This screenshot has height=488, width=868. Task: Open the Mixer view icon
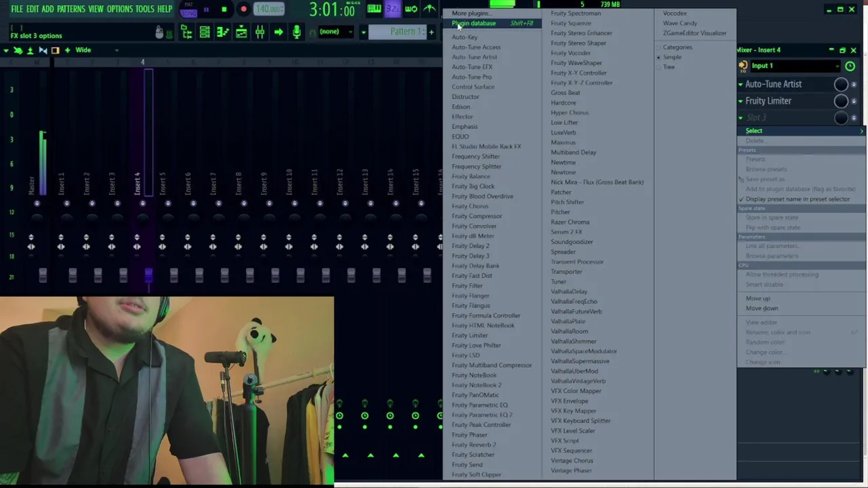[260, 32]
